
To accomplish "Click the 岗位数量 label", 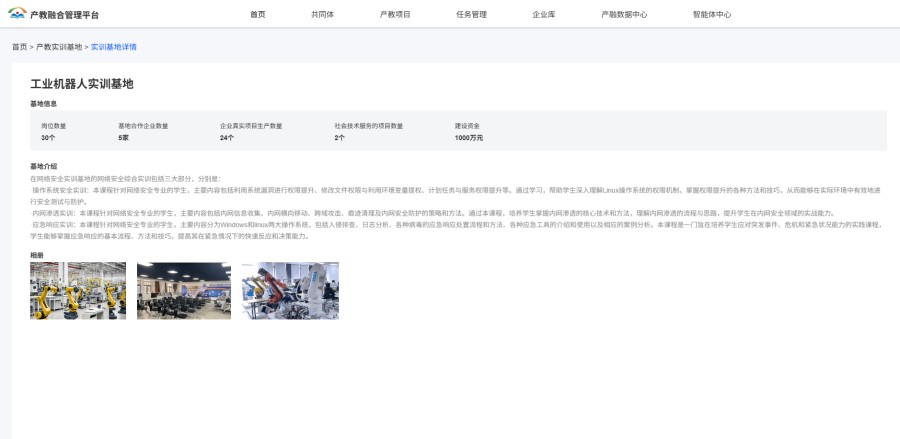I will pyautogui.click(x=53, y=126).
